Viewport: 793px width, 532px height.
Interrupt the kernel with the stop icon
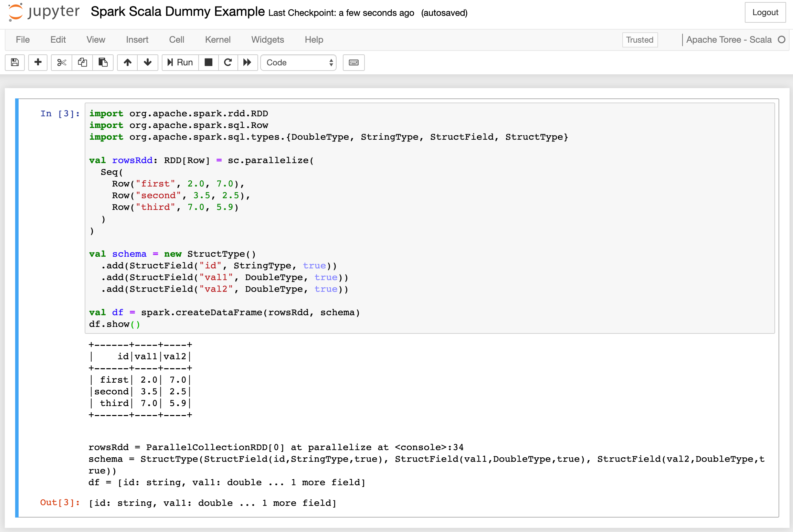pos(208,63)
